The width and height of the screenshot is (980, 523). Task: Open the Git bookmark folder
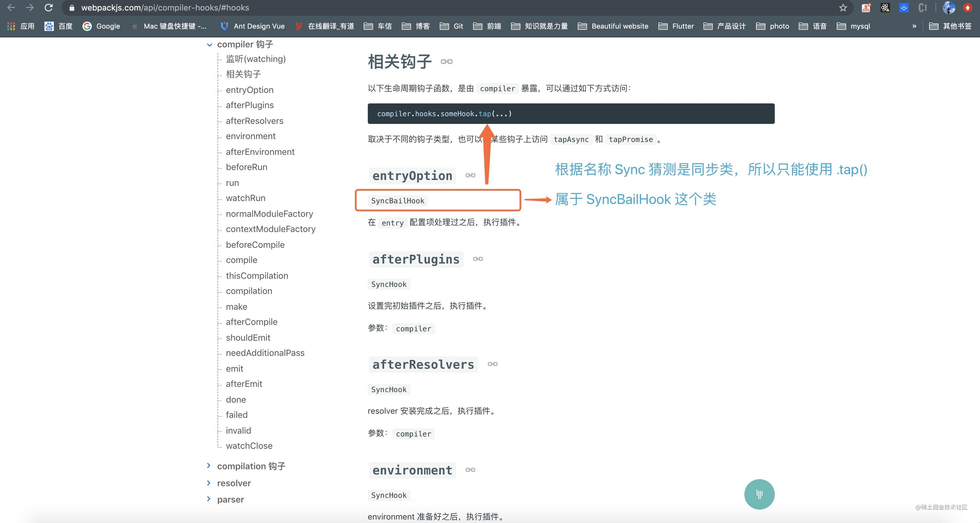[x=451, y=26]
